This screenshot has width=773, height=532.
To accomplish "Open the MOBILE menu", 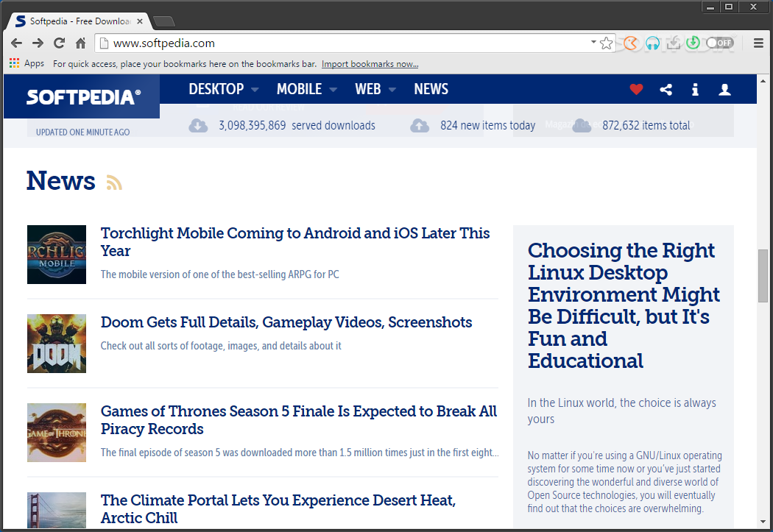I will [x=299, y=89].
